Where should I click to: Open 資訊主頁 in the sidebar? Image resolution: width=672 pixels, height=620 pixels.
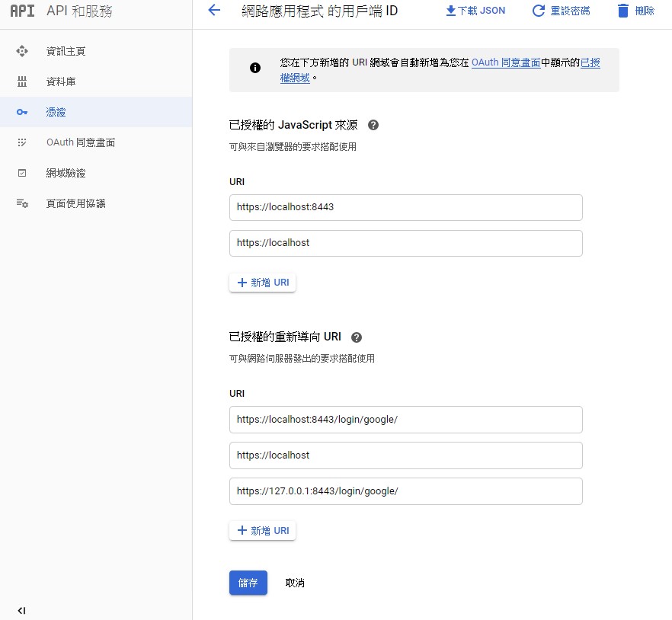(x=66, y=51)
